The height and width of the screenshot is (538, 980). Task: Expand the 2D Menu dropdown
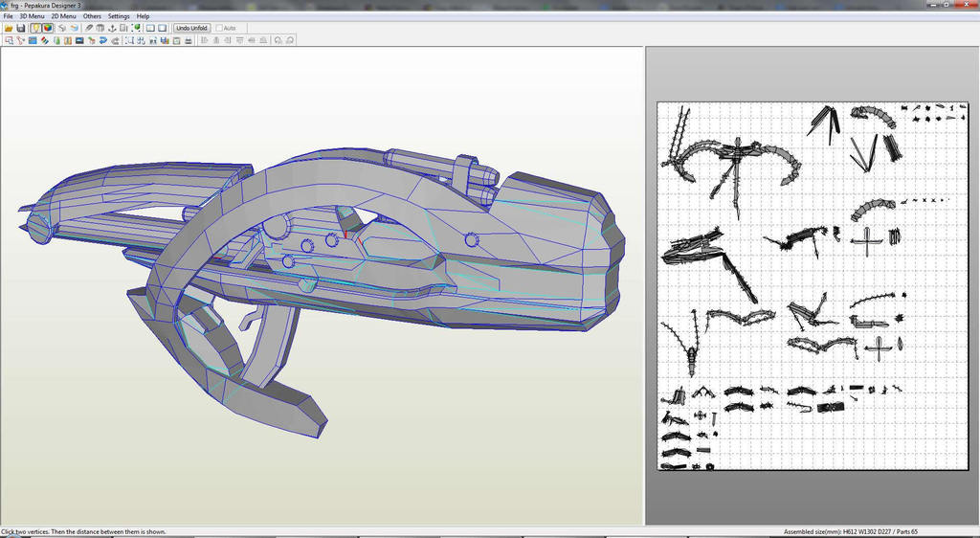click(x=63, y=16)
